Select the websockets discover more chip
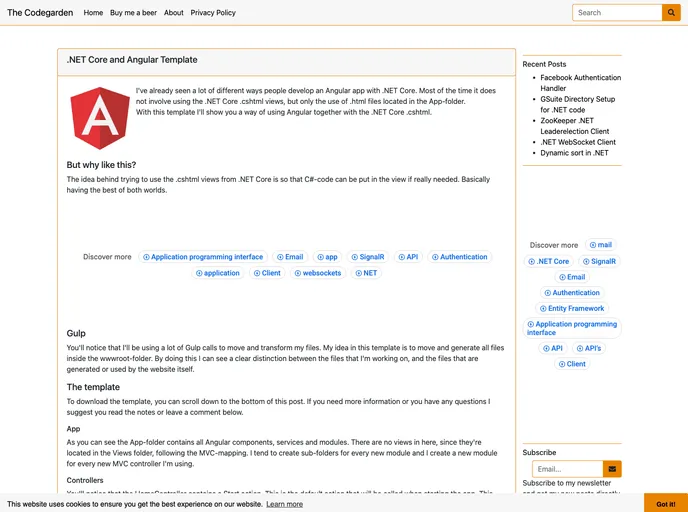 coord(318,273)
